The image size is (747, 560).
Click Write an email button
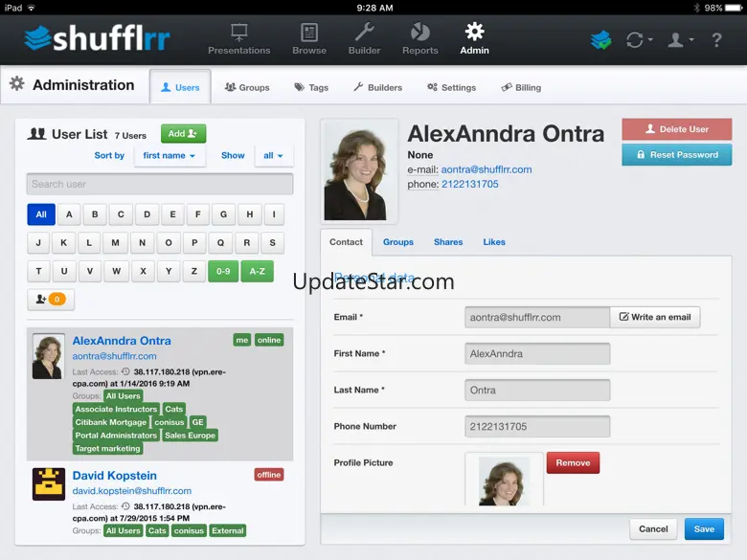click(x=654, y=317)
